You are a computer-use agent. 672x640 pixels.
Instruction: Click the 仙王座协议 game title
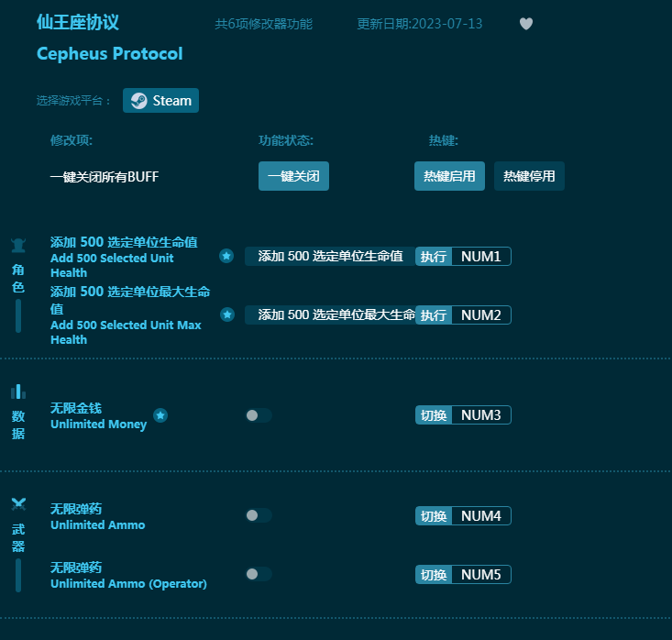78,22
